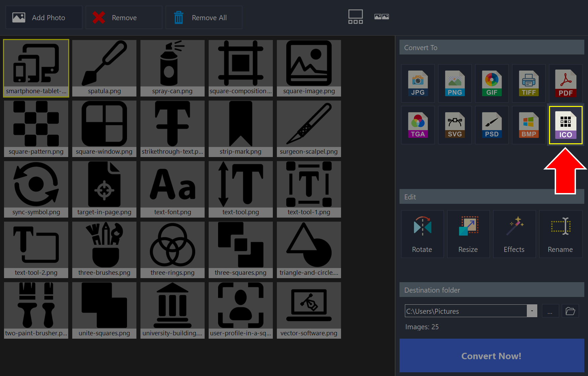Select the target-in-page.png thumbnail
This screenshot has width=588, height=376.
pos(104,189)
